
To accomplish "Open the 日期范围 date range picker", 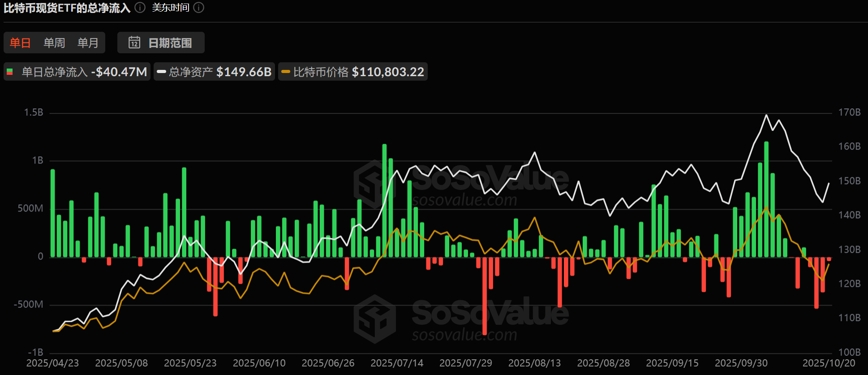I will tap(161, 43).
